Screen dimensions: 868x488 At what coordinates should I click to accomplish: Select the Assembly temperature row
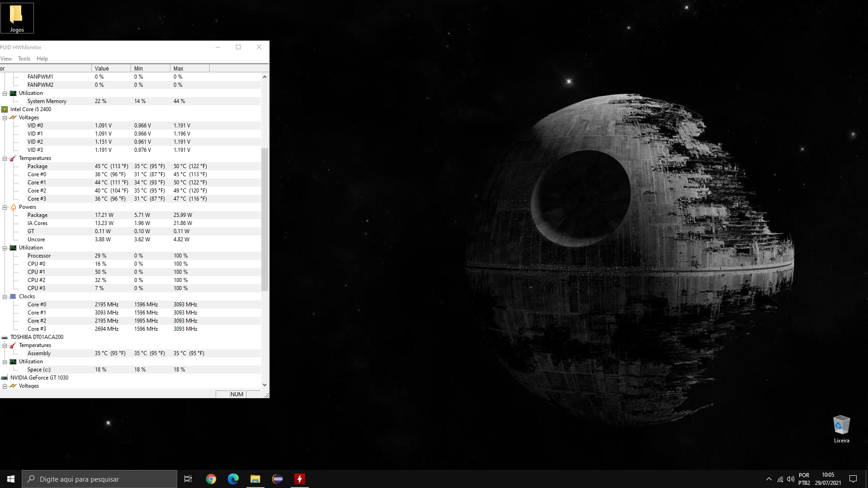(130, 353)
